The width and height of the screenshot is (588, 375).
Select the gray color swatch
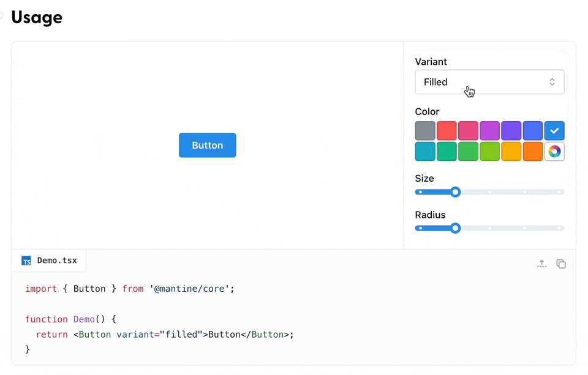425,130
